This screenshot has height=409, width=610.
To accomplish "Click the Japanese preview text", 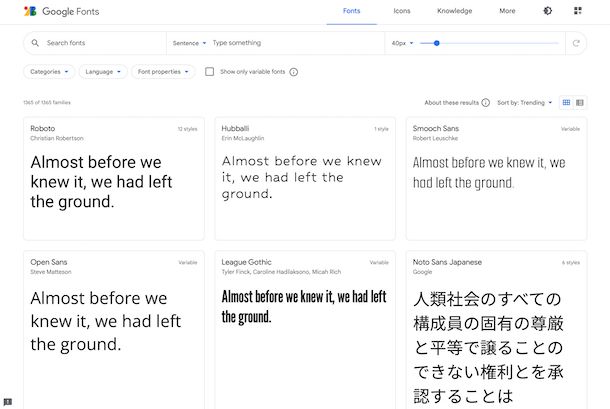I will click(488, 348).
